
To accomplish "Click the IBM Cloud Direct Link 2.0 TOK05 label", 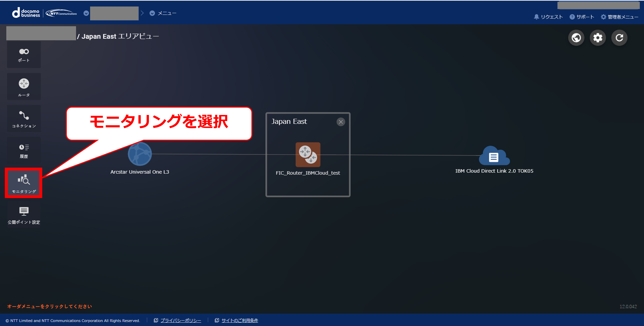I will point(494,171).
